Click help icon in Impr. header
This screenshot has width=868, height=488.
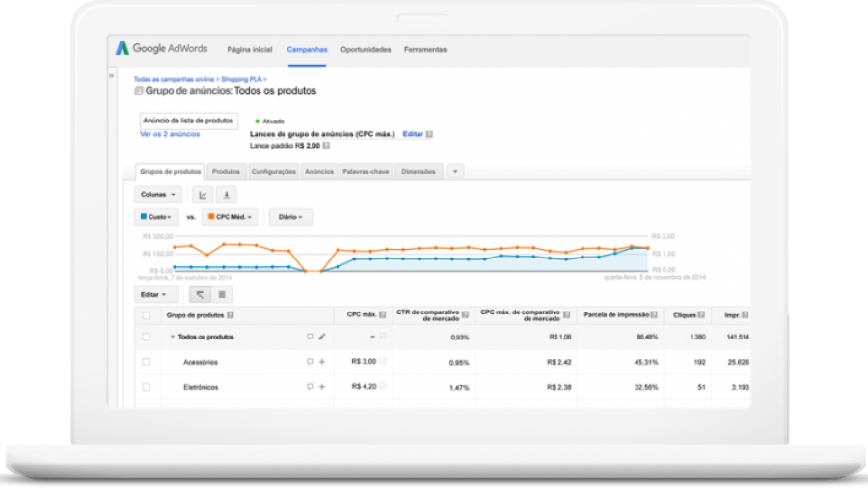746,314
